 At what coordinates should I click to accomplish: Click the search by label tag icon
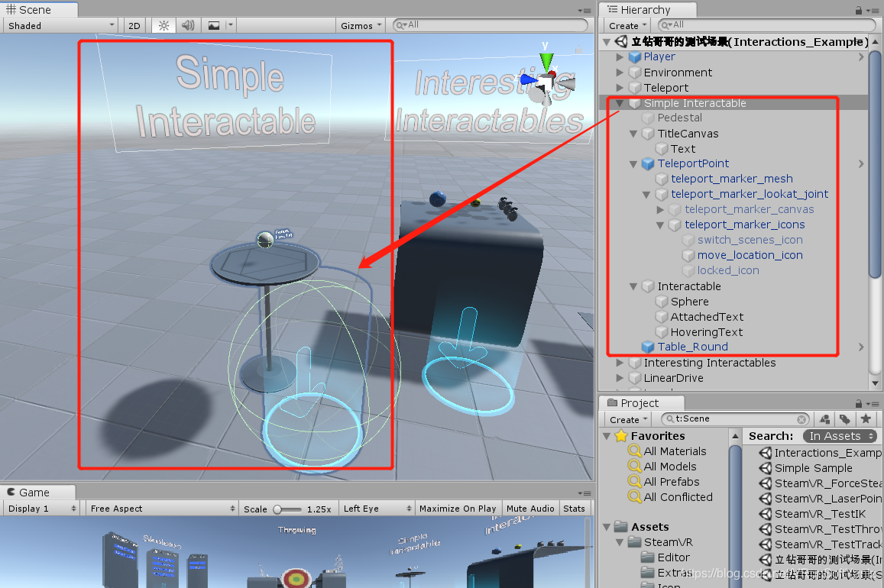[x=844, y=419]
